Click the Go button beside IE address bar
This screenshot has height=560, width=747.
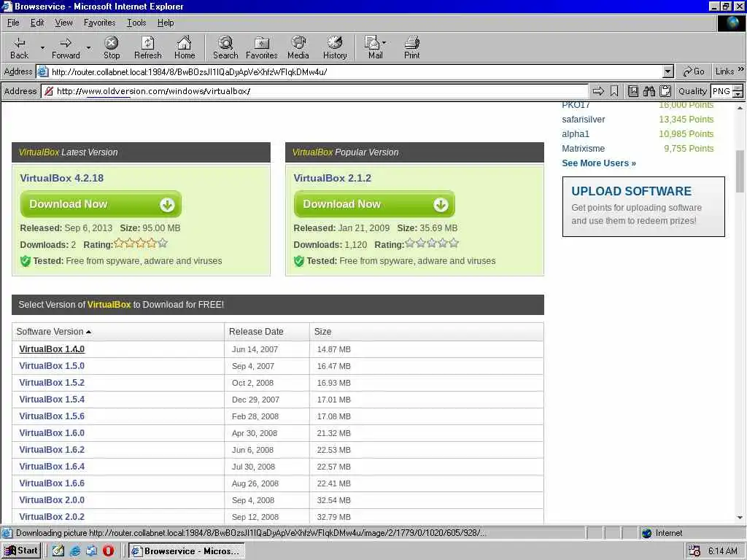693,71
